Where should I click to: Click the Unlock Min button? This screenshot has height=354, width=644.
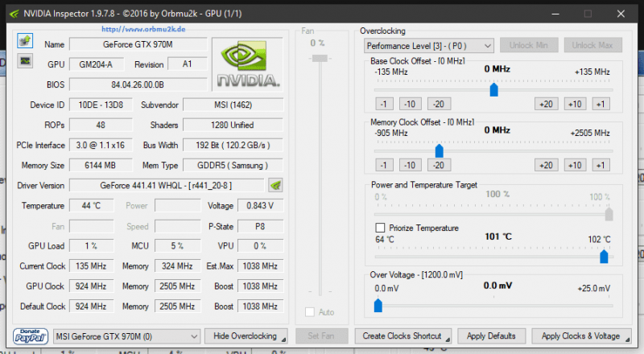[x=529, y=45]
